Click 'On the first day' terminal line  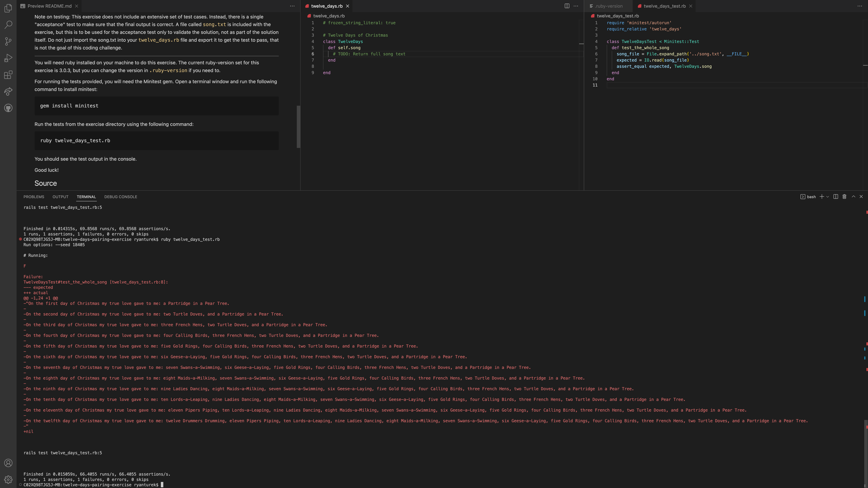point(126,303)
